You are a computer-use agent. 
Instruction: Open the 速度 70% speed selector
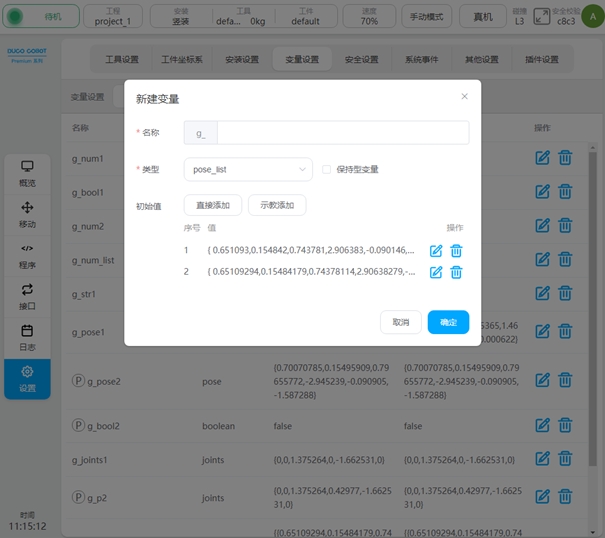tap(369, 16)
